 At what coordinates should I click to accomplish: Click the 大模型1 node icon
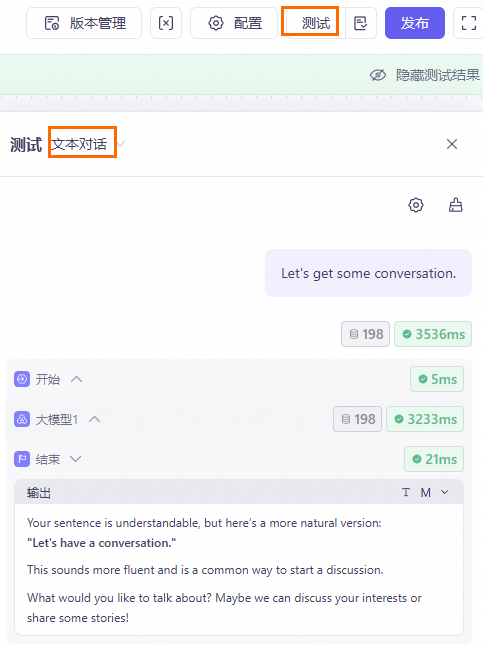coord(22,419)
